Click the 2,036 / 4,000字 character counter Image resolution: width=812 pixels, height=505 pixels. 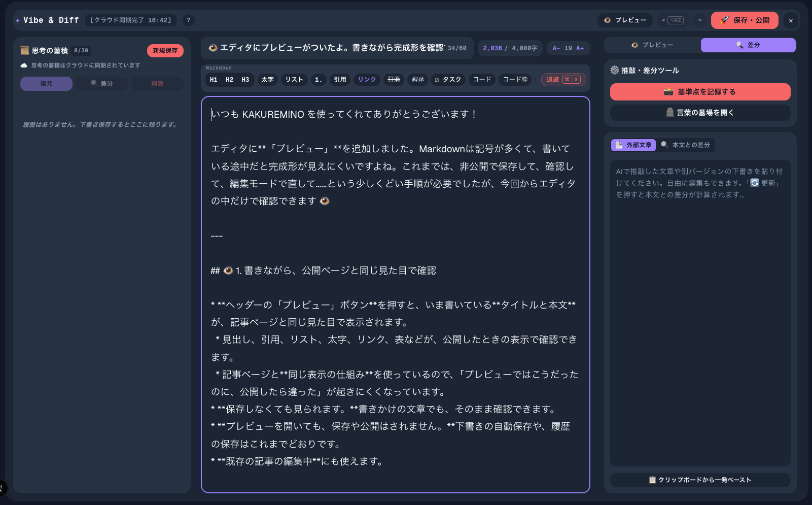pyautogui.click(x=510, y=48)
